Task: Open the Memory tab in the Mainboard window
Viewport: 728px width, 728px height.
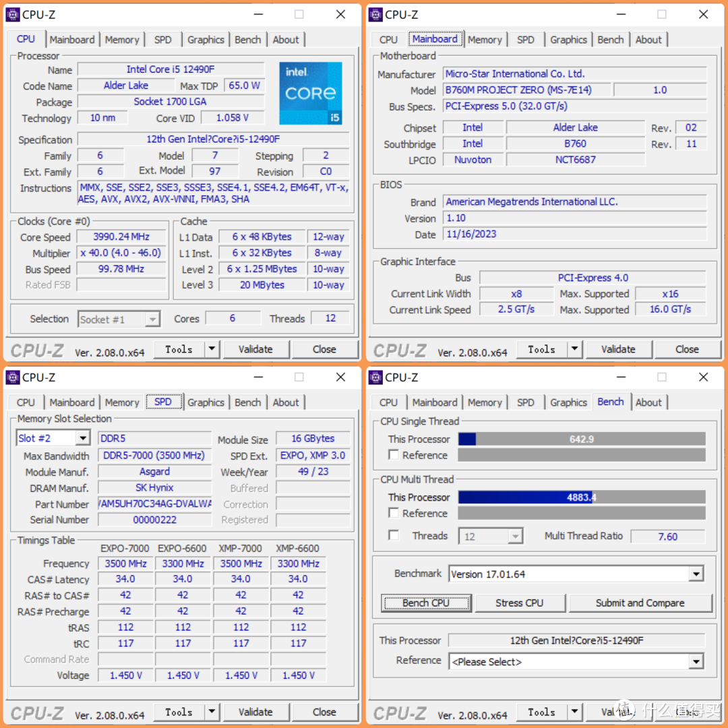Action: [x=485, y=39]
